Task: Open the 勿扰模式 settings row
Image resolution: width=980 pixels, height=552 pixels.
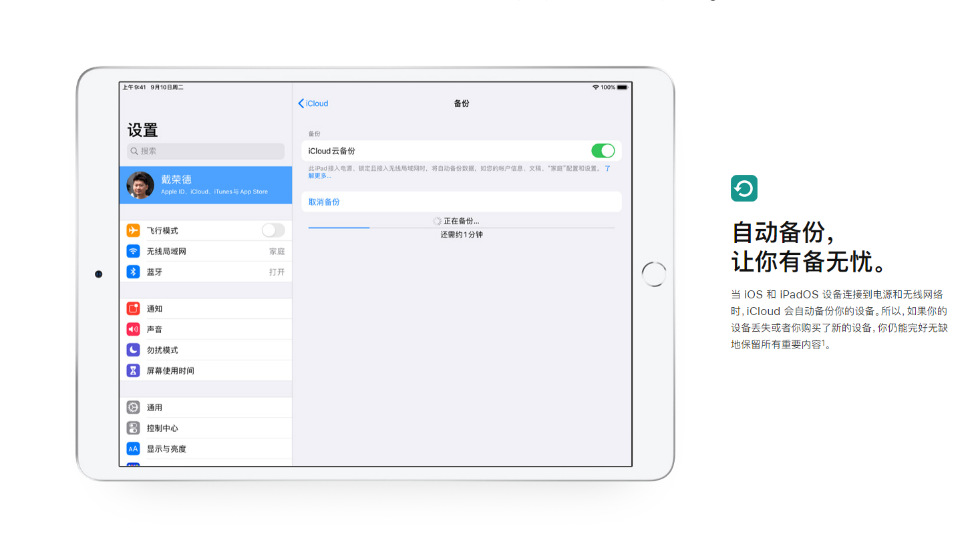Action: (206, 350)
